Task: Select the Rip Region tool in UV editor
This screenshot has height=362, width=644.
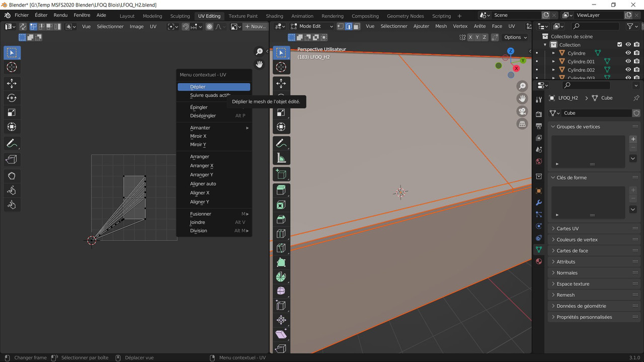Action: [x=12, y=159]
